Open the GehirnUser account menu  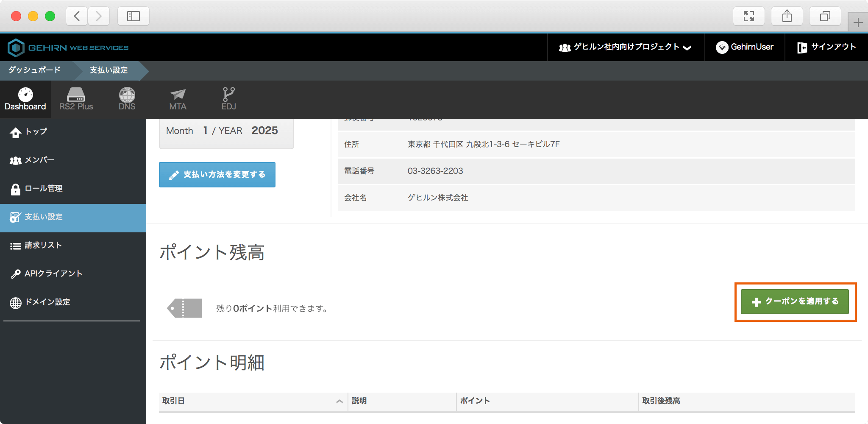click(x=745, y=47)
